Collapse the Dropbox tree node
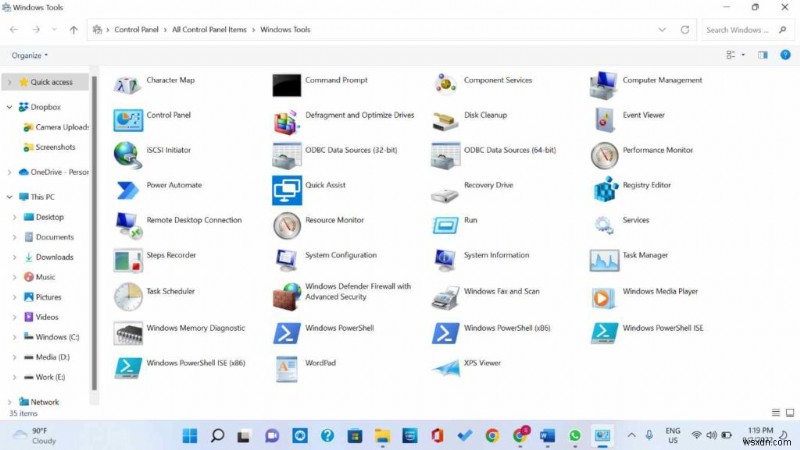800x450 pixels. point(9,107)
